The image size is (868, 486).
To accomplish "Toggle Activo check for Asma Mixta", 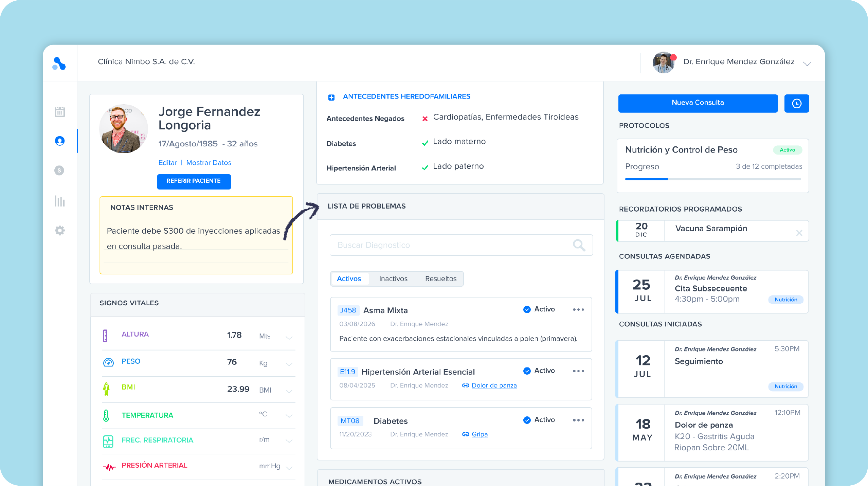I will 527,309.
